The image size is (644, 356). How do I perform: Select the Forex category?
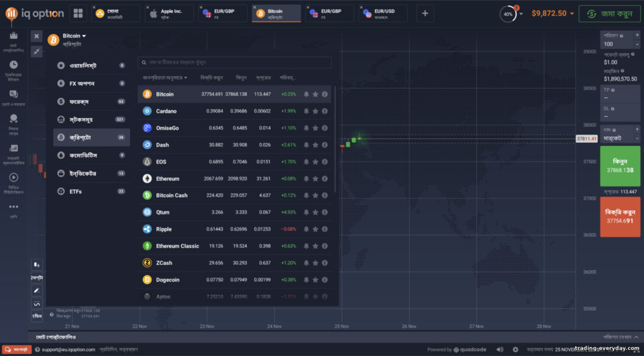[92, 101]
